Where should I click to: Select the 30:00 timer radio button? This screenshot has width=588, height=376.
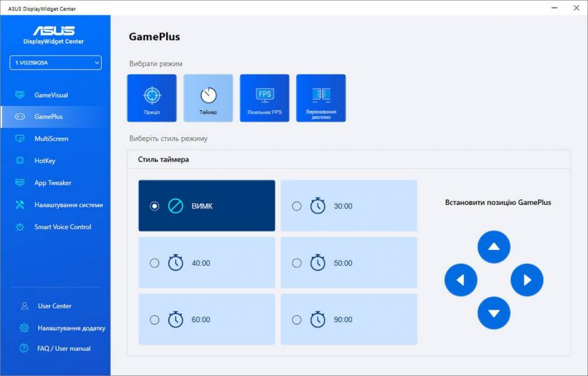tap(297, 206)
